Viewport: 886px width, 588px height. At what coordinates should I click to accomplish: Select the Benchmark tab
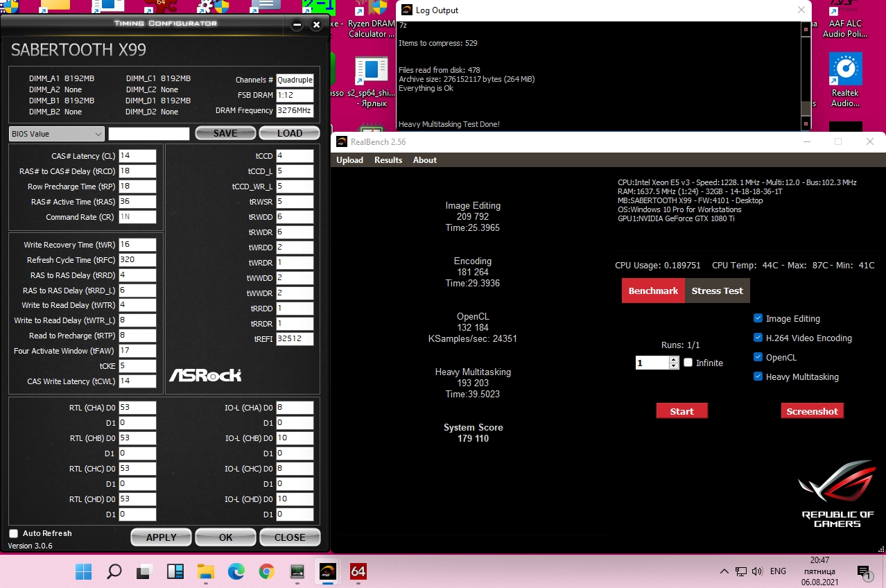pos(653,291)
